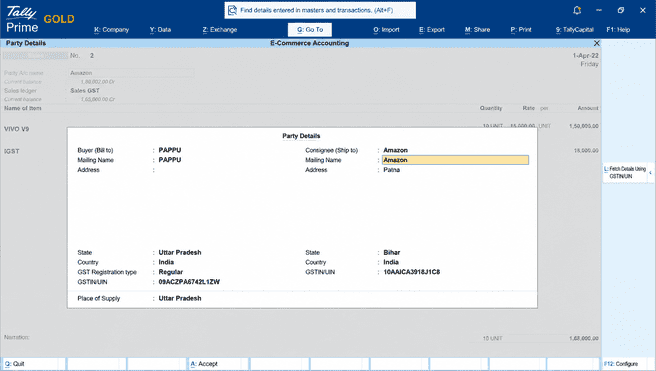Open F1: Help menu

pyautogui.click(x=618, y=30)
